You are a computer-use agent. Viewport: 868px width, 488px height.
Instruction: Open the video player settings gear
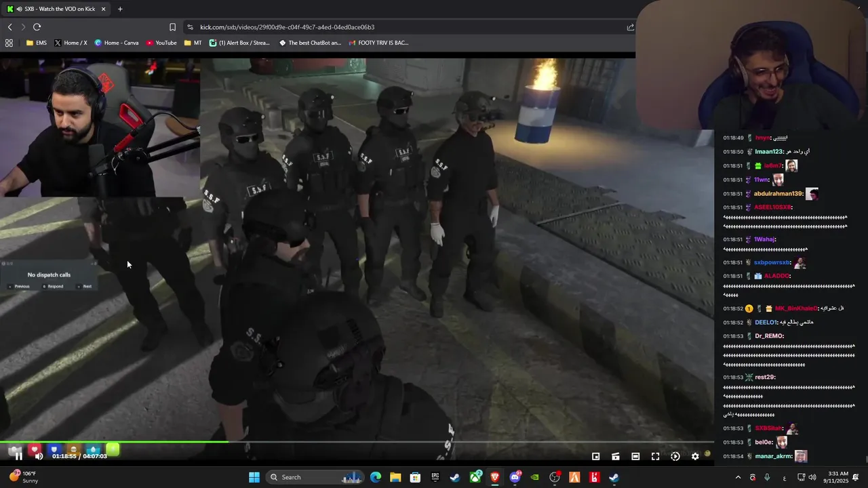tap(695, 456)
